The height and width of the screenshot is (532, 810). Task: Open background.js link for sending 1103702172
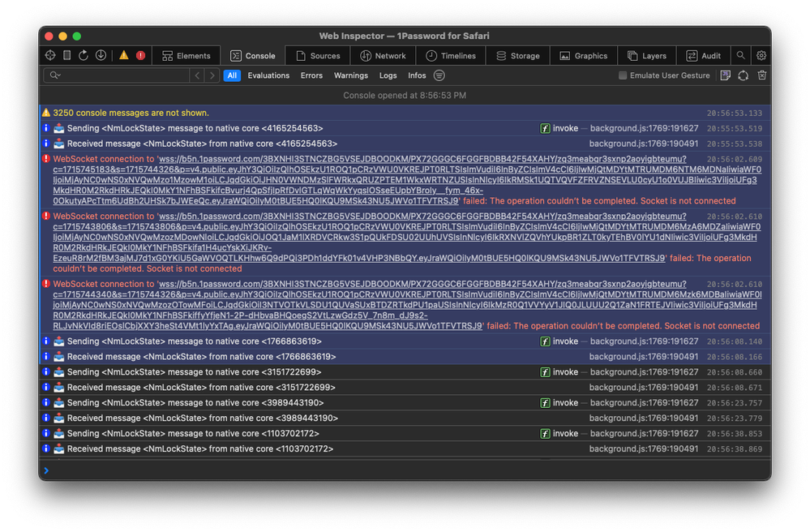pos(644,433)
